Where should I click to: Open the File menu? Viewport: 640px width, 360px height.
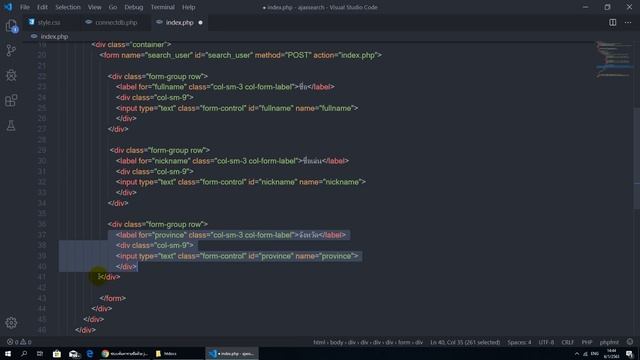click(x=24, y=7)
